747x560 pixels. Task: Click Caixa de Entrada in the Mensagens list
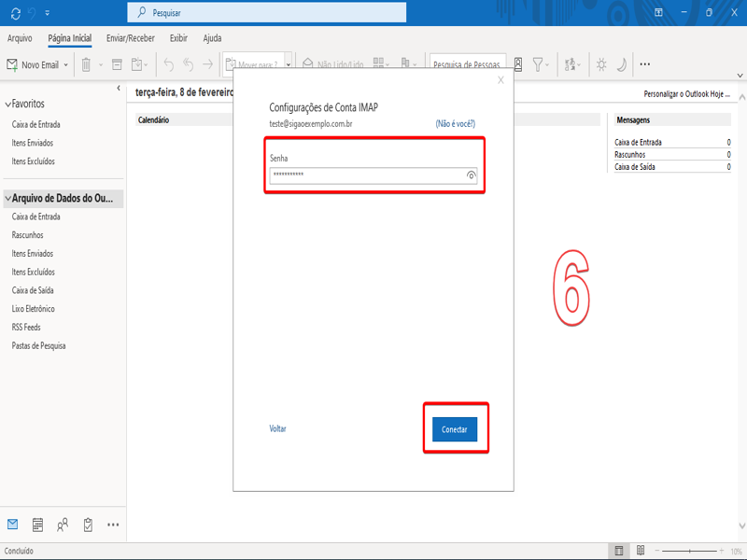point(638,143)
